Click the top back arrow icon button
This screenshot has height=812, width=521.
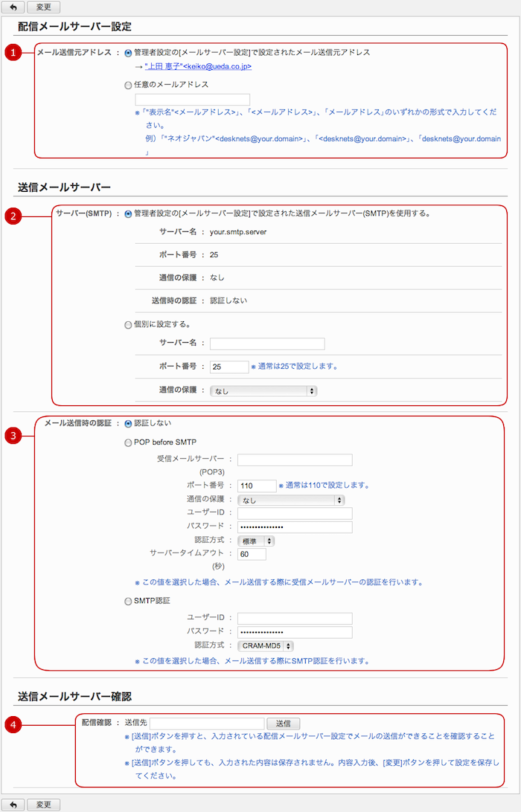point(13,7)
